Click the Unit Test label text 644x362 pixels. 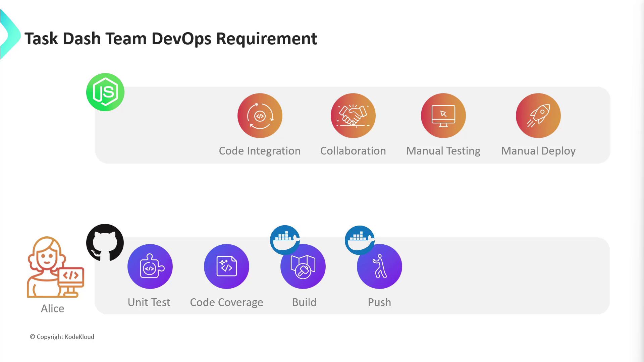[x=149, y=302]
